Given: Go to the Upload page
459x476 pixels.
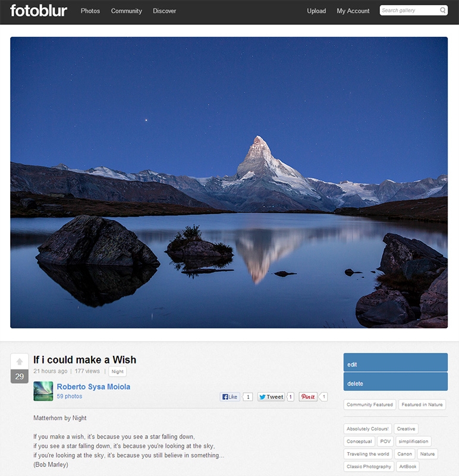Looking at the screenshot, I should [x=316, y=11].
